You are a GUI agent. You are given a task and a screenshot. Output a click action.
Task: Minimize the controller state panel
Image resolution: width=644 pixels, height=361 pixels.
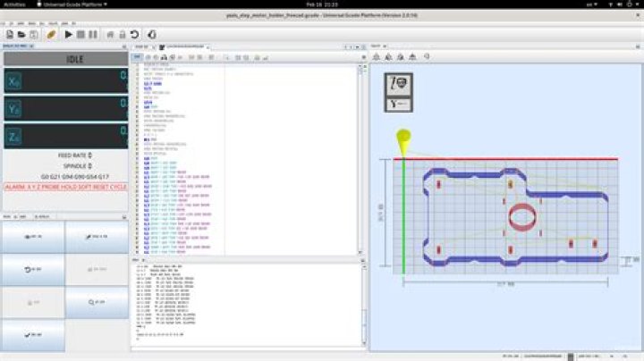pyautogui.click(x=124, y=46)
